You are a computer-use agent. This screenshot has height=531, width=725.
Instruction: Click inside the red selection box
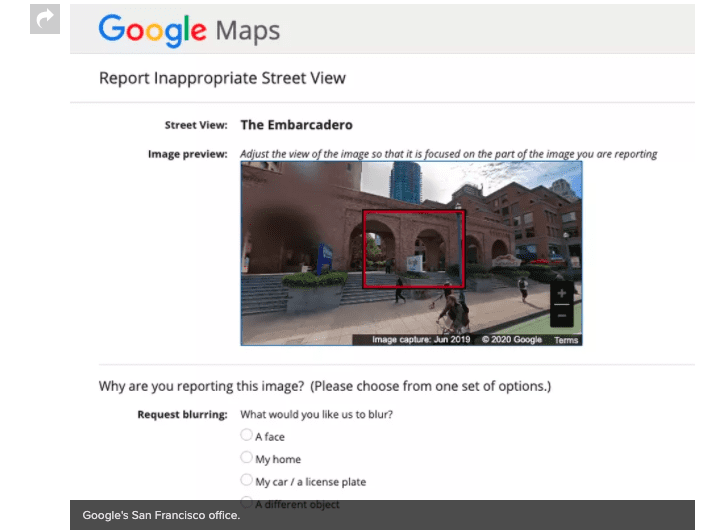(413, 248)
